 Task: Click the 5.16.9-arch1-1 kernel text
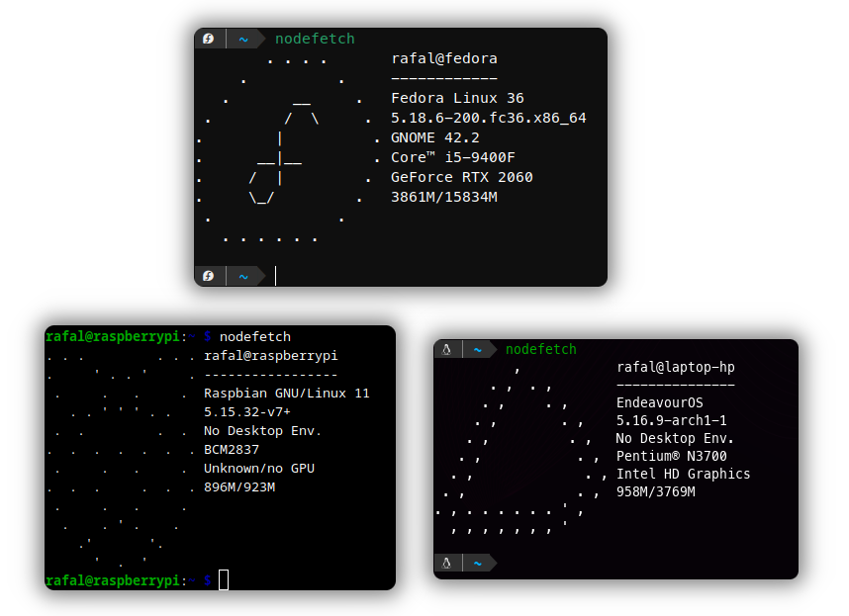coord(672,420)
